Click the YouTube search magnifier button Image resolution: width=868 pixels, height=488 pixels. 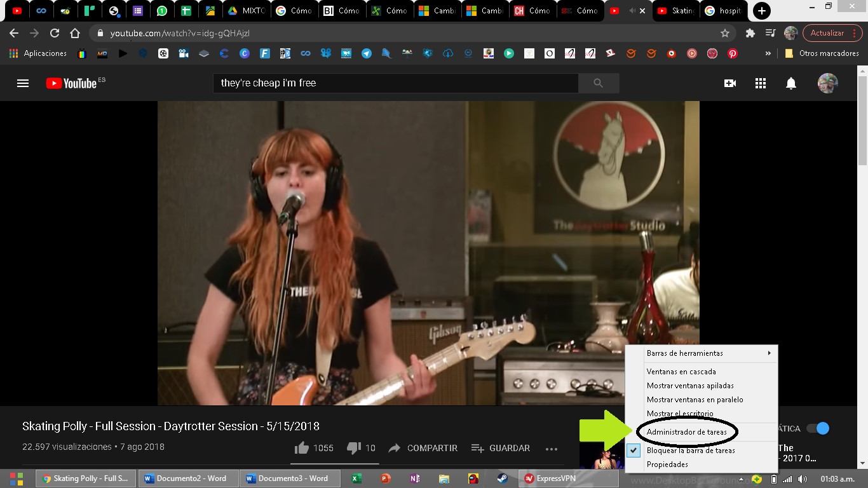pyautogui.click(x=598, y=83)
